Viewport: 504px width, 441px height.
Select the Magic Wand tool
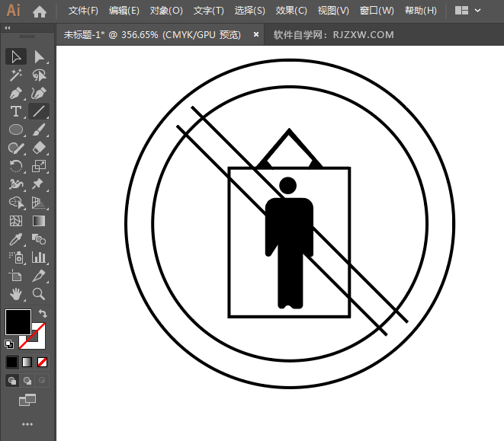[16, 75]
